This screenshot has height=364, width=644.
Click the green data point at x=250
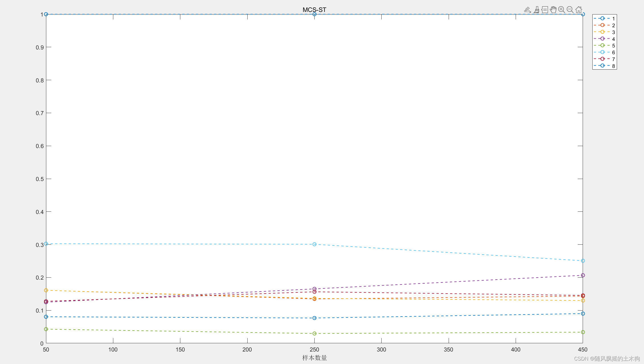[314, 334]
